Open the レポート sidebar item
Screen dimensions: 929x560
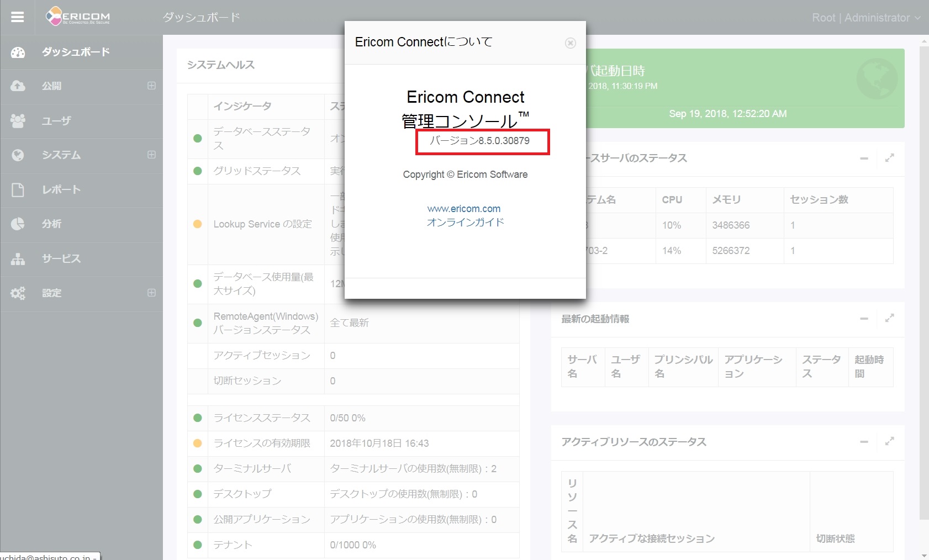pos(61,190)
